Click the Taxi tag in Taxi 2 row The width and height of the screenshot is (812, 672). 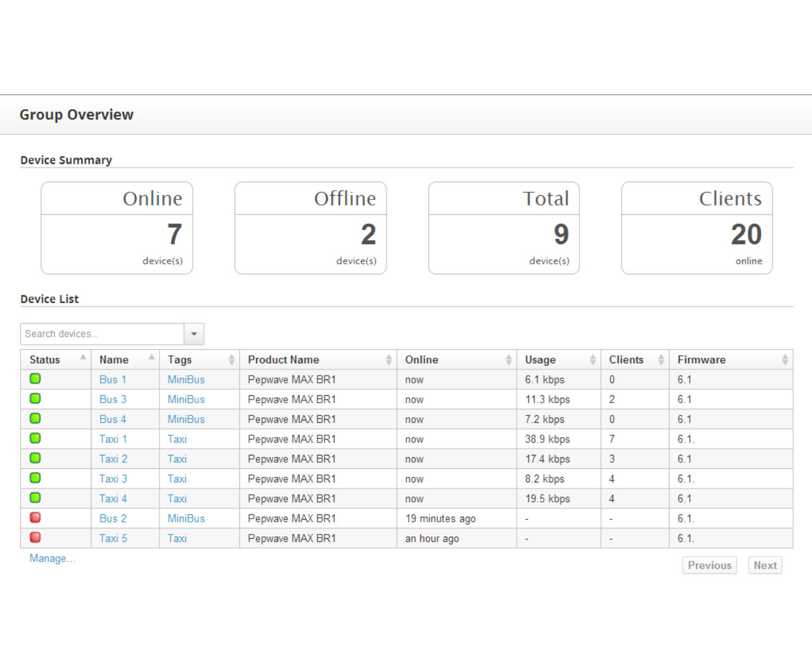pos(177,459)
